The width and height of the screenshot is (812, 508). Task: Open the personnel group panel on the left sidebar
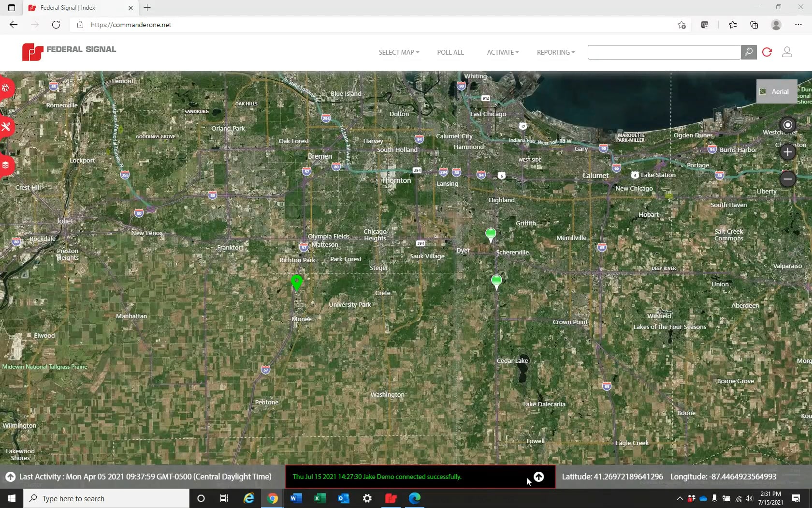click(x=6, y=88)
